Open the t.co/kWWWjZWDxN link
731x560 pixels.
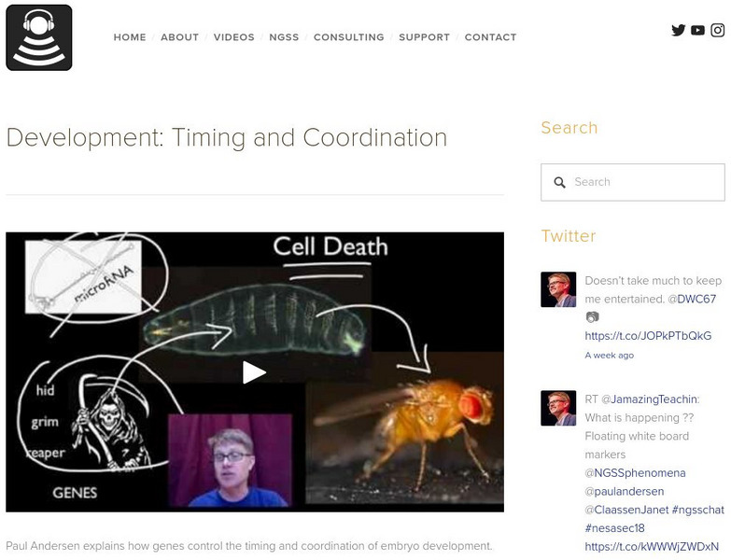(x=652, y=547)
